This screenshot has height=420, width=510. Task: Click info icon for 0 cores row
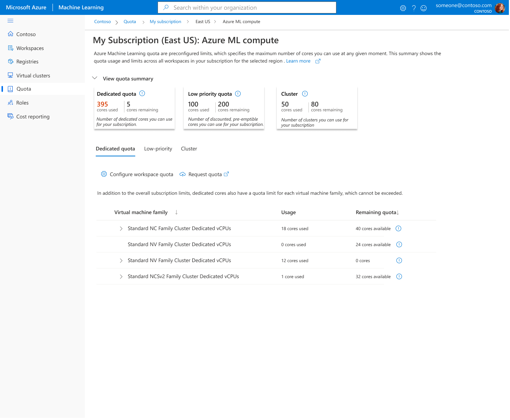pyautogui.click(x=399, y=261)
